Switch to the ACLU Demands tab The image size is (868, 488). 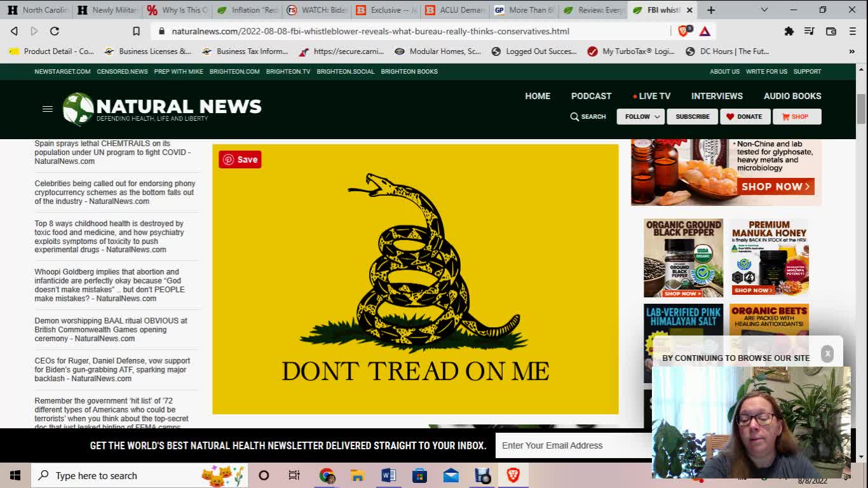(x=455, y=10)
